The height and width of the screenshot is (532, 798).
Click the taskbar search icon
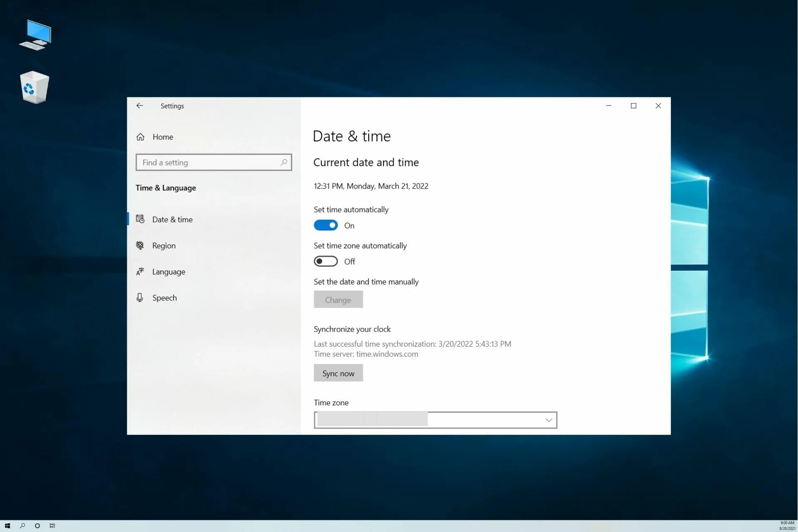pos(22,526)
